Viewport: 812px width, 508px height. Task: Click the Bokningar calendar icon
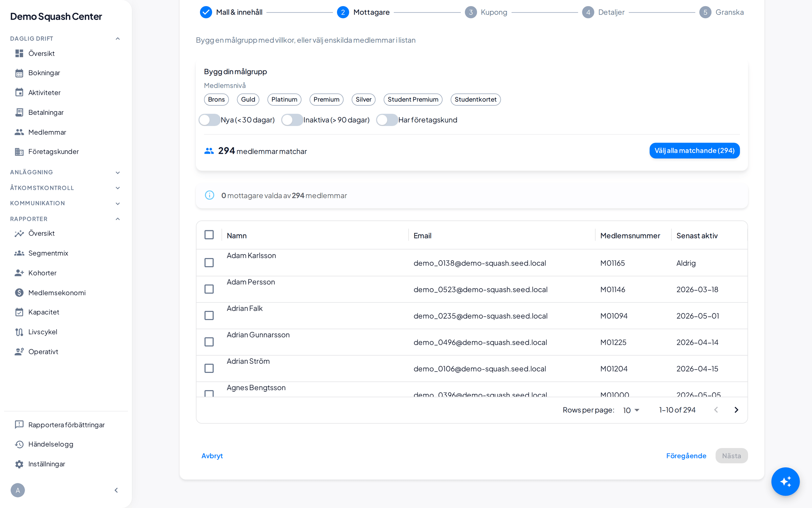(19, 73)
